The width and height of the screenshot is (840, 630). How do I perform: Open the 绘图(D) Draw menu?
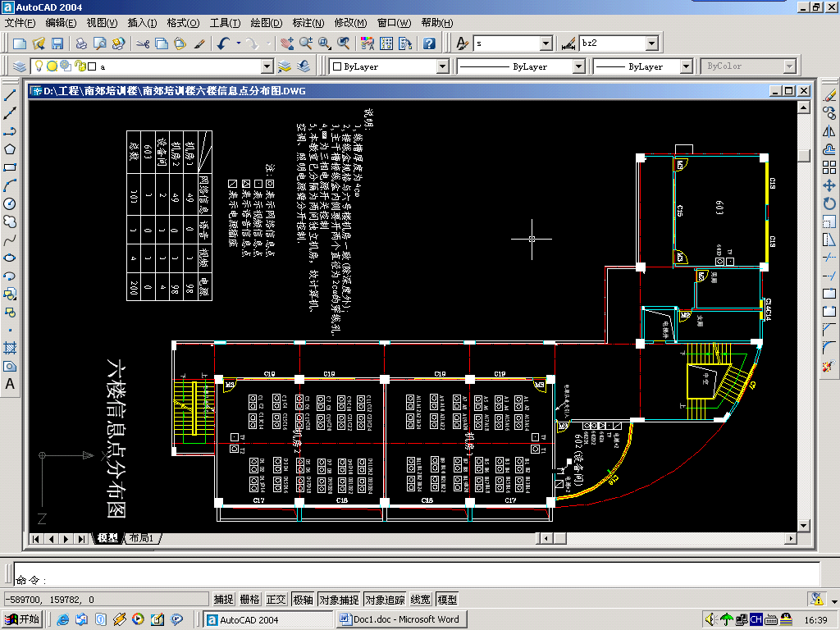tap(266, 23)
